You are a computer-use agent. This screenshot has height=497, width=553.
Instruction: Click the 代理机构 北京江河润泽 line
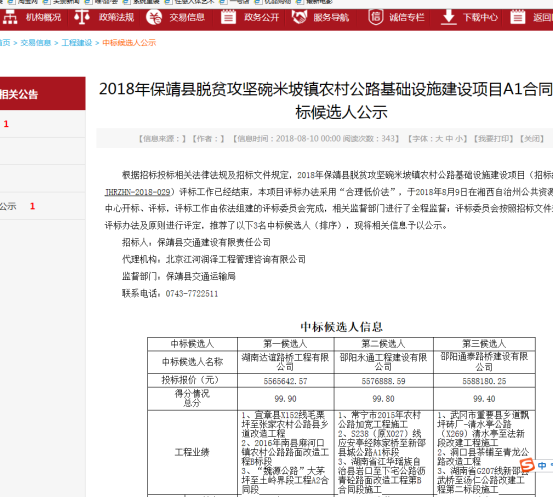(214, 260)
